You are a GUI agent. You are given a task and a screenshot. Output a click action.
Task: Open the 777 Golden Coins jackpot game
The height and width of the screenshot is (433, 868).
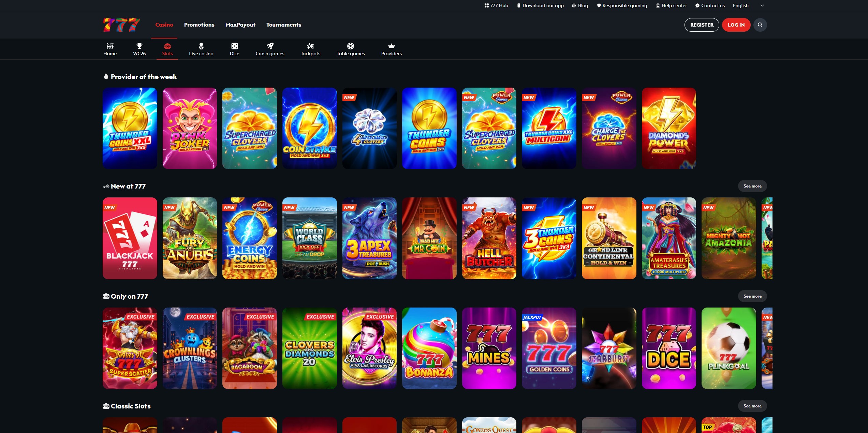[x=549, y=348]
